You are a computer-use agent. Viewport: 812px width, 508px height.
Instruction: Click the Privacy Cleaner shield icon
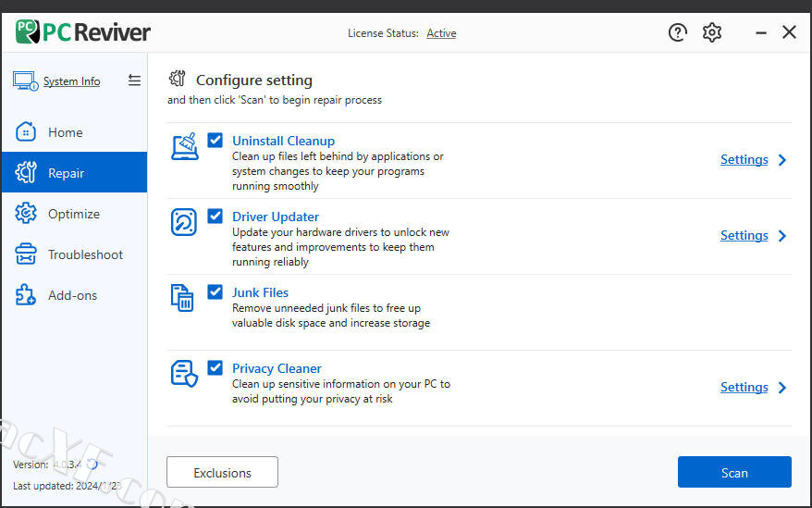184,373
